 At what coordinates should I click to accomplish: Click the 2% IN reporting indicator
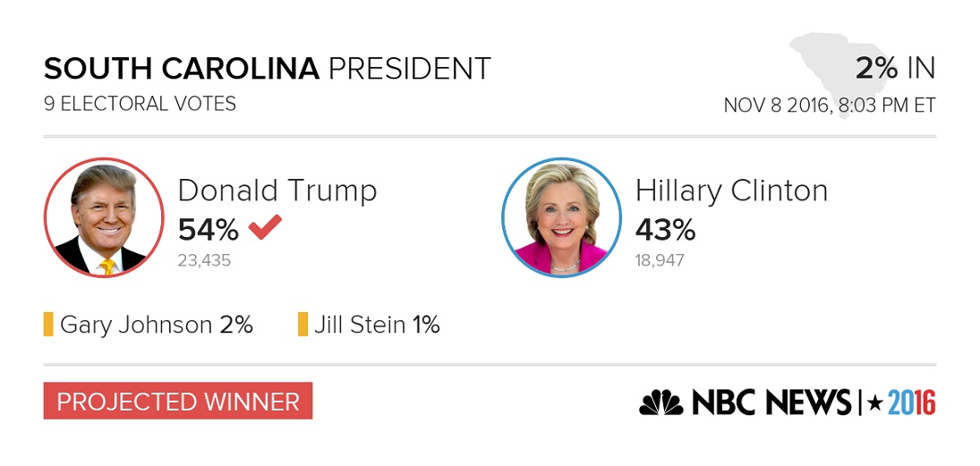pyautogui.click(x=896, y=68)
